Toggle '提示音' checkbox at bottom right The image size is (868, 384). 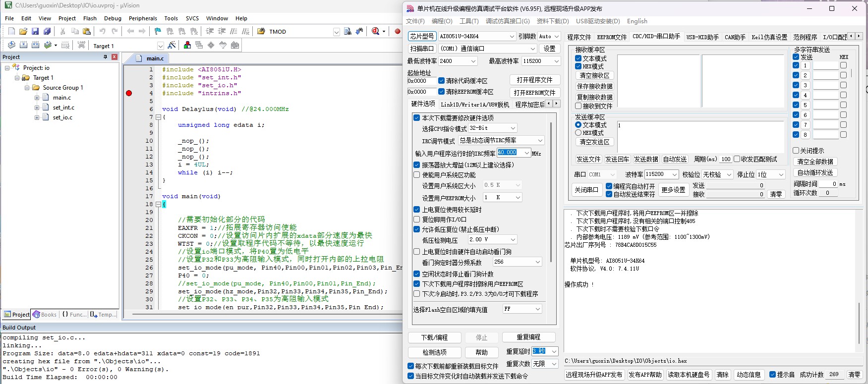click(x=772, y=375)
